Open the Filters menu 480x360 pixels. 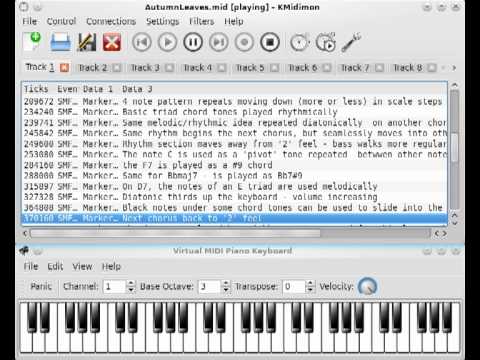coord(201,21)
